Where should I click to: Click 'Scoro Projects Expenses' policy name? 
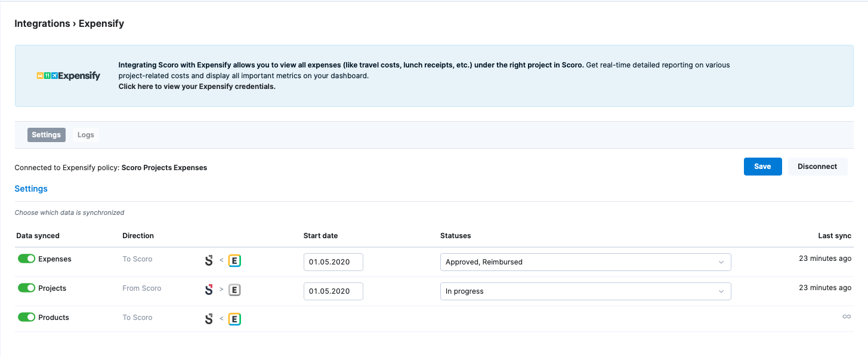164,168
